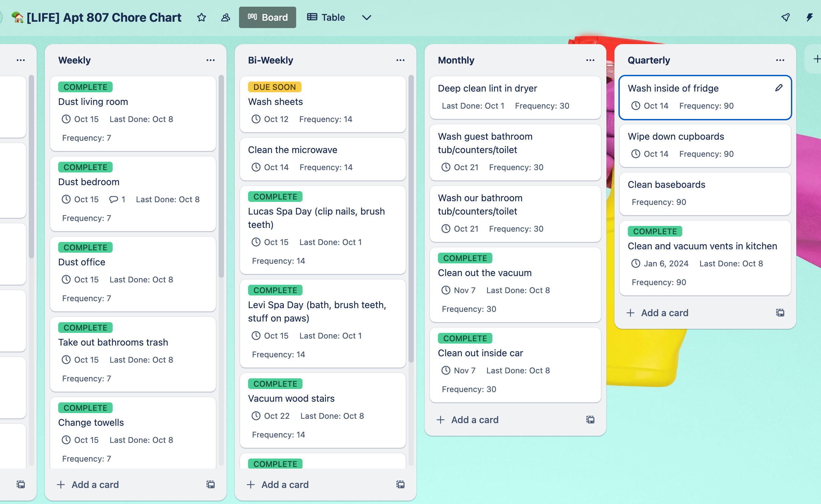Open board sharing via the person icon
The width and height of the screenshot is (821, 504).
[x=225, y=17]
